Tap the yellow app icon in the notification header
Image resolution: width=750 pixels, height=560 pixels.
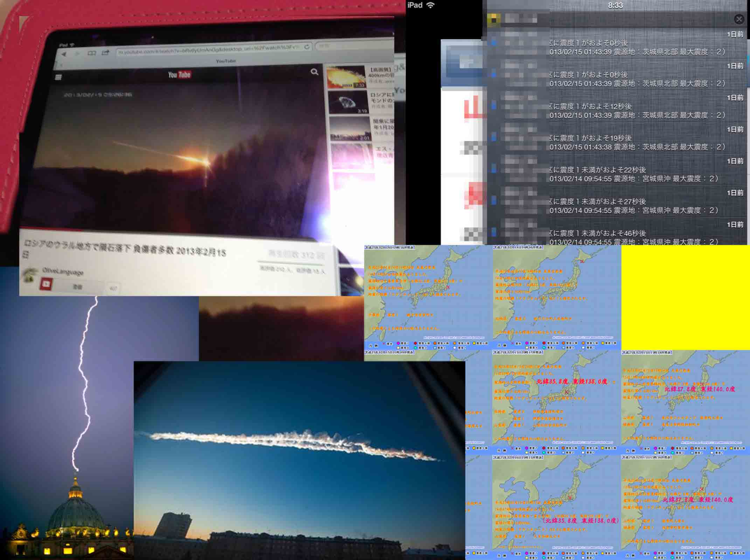point(494,20)
